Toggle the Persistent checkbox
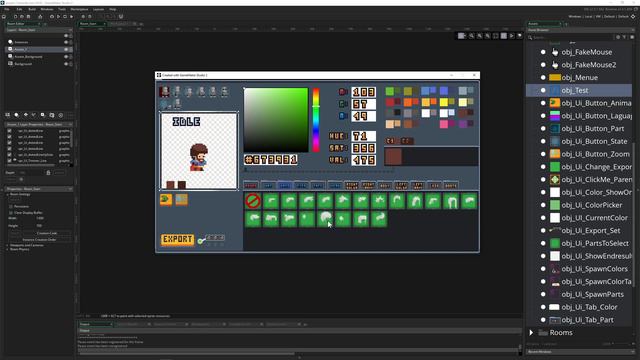 11,207
